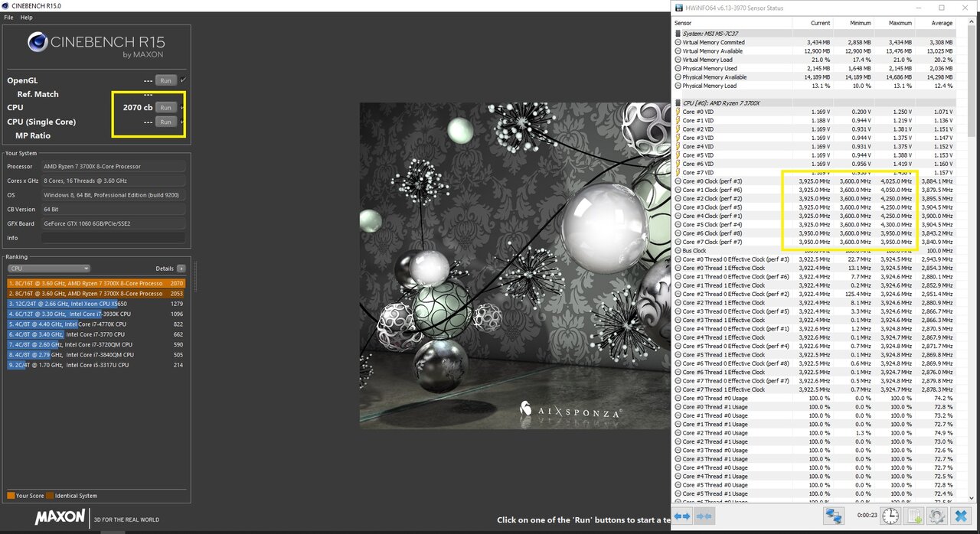Click the 0:00:23 elapsed timer text

[867, 515]
